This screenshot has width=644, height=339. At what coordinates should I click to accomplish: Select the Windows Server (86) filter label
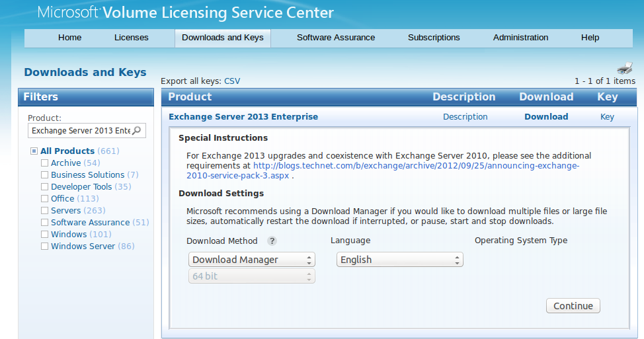pos(93,246)
